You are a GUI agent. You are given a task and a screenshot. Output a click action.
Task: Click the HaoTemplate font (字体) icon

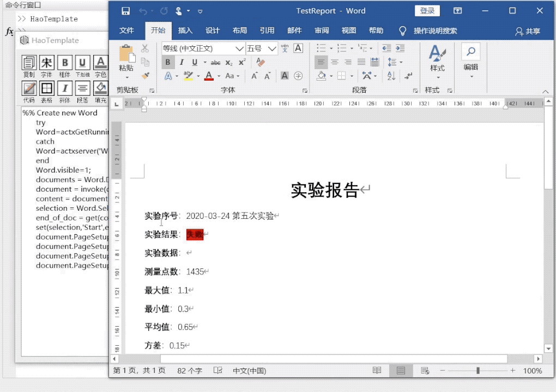tap(46, 63)
